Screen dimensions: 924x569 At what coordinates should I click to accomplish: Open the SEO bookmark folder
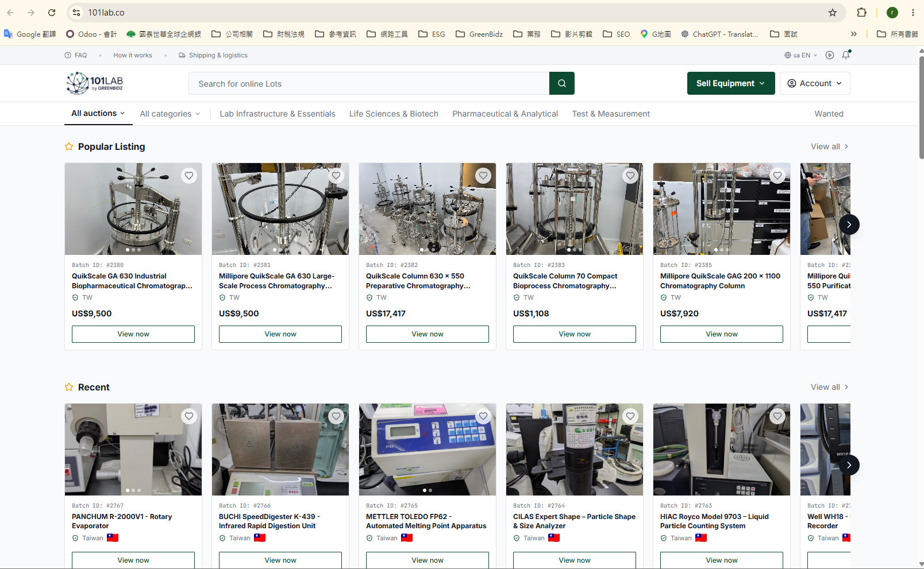pos(616,34)
